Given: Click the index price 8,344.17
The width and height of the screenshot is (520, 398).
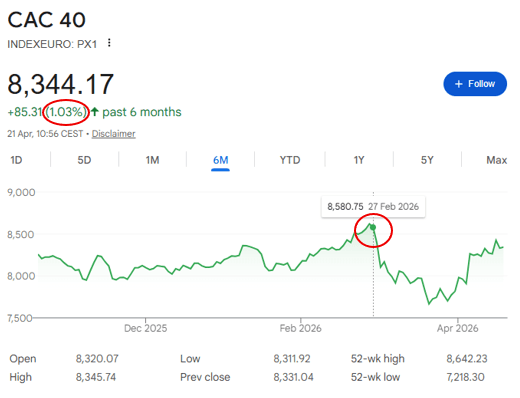Looking at the screenshot, I should click(x=61, y=84).
